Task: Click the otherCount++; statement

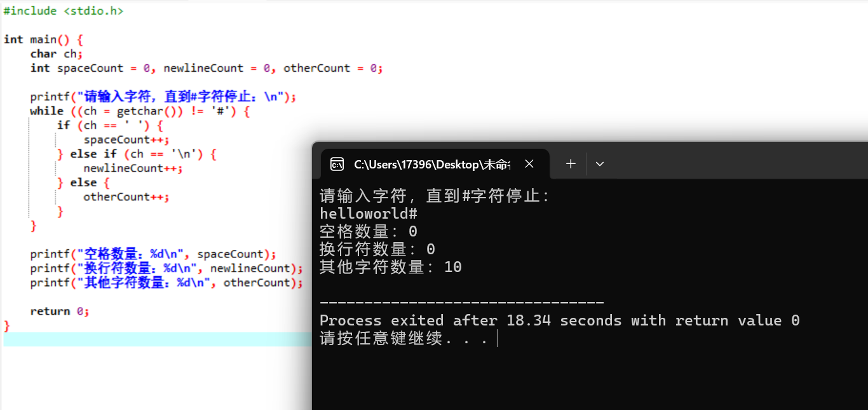Action: (x=126, y=197)
